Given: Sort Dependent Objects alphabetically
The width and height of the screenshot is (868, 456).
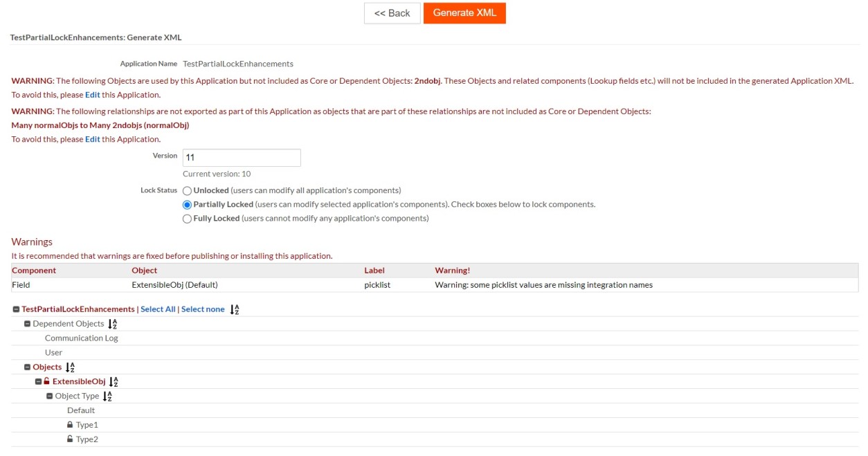Looking at the screenshot, I should click(113, 324).
